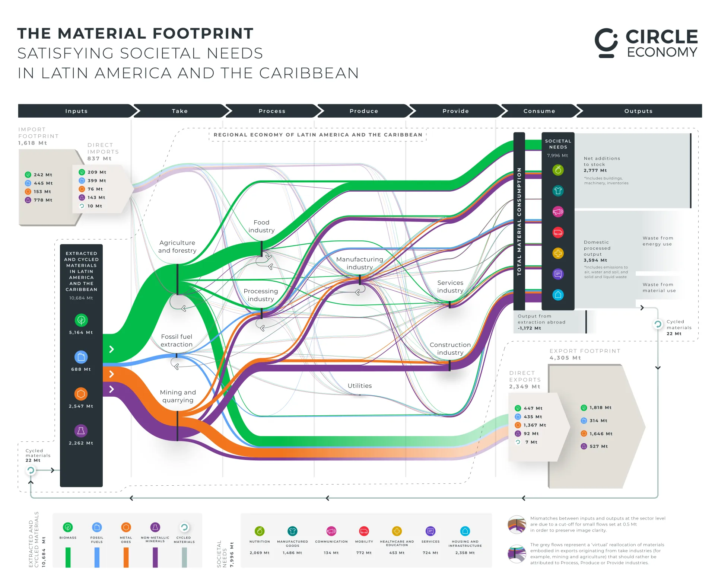
Task: Click the pink communication megaphone icon
Action: tap(558, 212)
